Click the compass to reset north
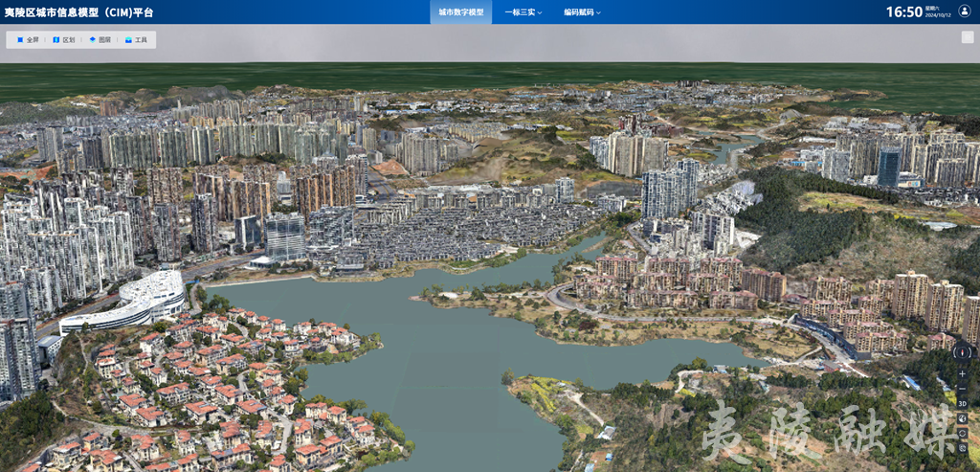The width and height of the screenshot is (980, 472). (962, 352)
